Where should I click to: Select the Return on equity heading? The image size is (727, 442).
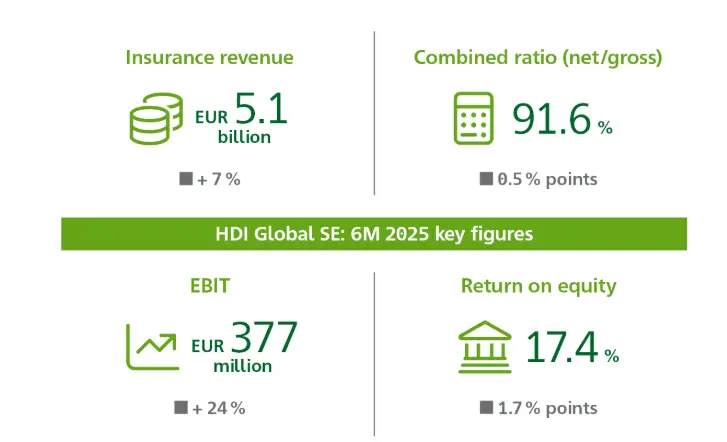pos(538,286)
